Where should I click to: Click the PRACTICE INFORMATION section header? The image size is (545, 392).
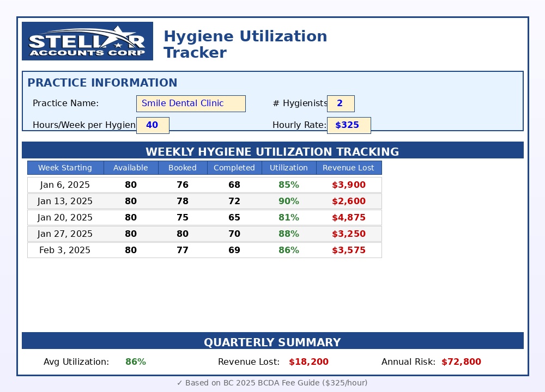pos(102,83)
